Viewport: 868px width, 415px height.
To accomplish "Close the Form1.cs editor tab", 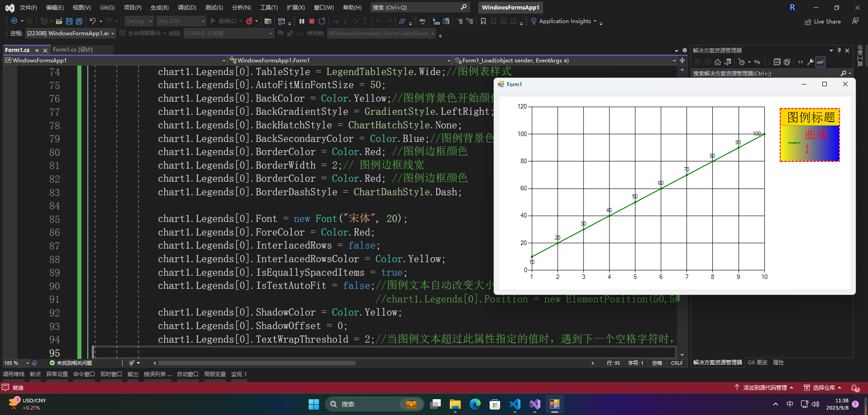I will click(45, 50).
